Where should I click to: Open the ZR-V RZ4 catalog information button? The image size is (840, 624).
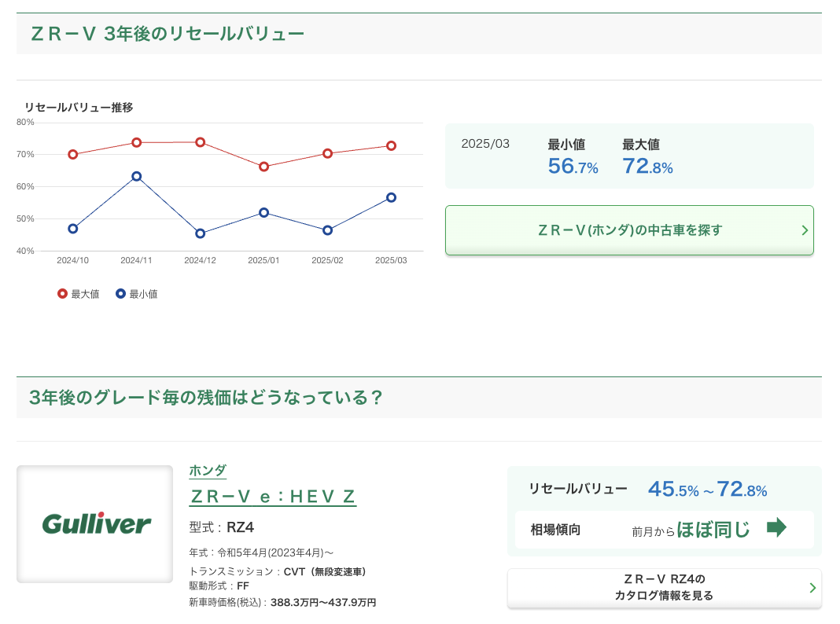(x=665, y=588)
